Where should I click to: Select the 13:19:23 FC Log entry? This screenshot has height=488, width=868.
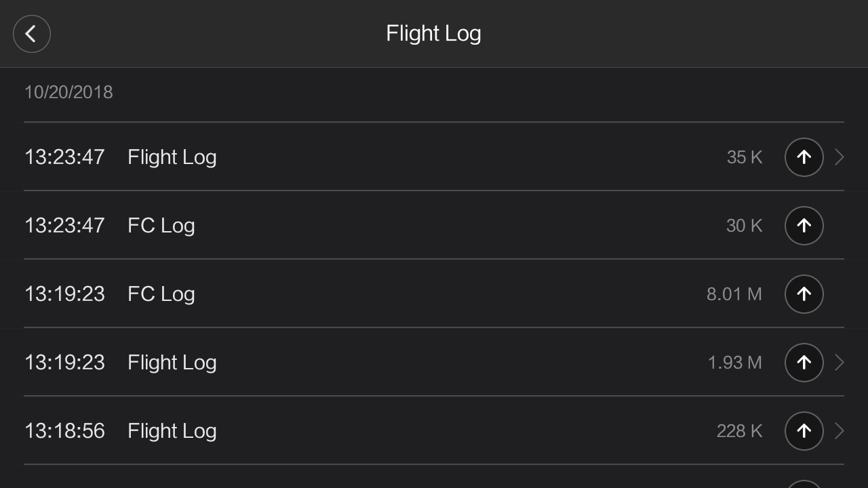[161, 294]
